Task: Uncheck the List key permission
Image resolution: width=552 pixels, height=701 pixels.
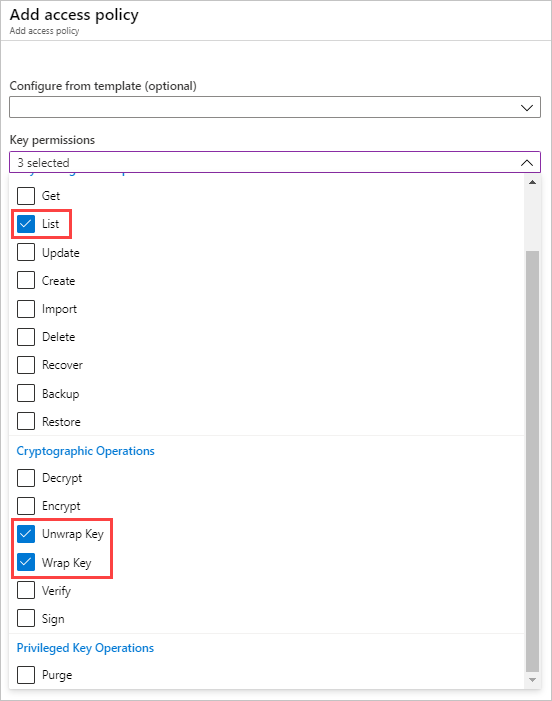Action: pyautogui.click(x=26, y=224)
